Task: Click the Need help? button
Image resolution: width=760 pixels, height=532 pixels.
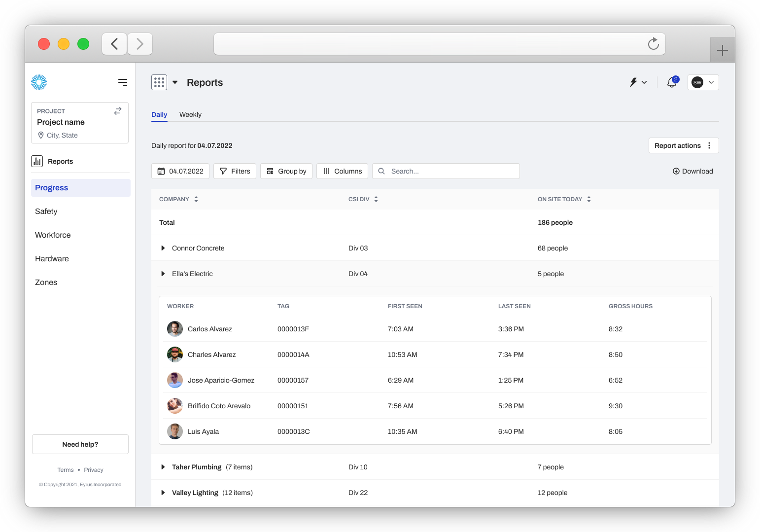Action: tap(80, 444)
